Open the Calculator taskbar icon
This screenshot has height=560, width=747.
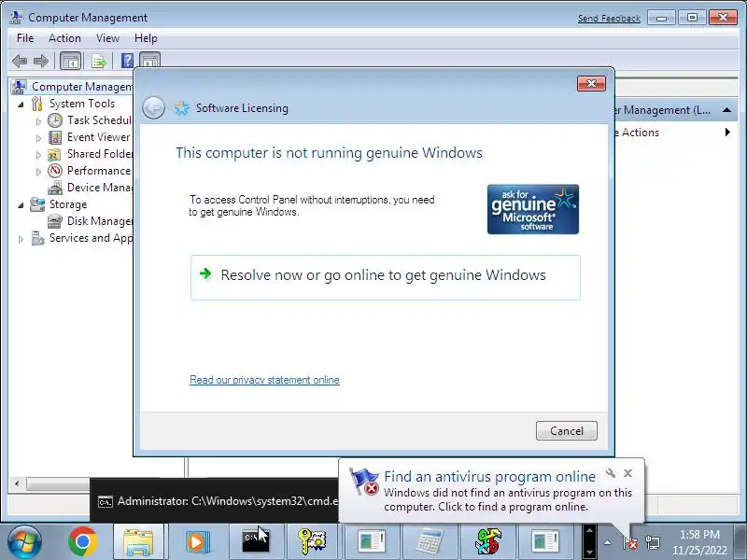430,542
